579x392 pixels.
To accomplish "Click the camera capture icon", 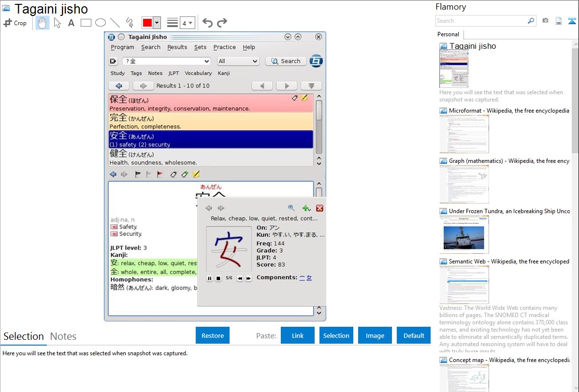I will [x=545, y=21].
